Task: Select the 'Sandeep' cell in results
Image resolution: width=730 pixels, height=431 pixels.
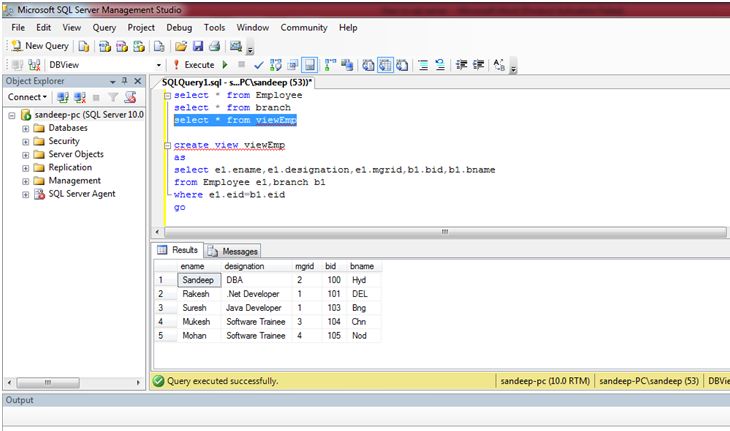Action: pos(198,280)
